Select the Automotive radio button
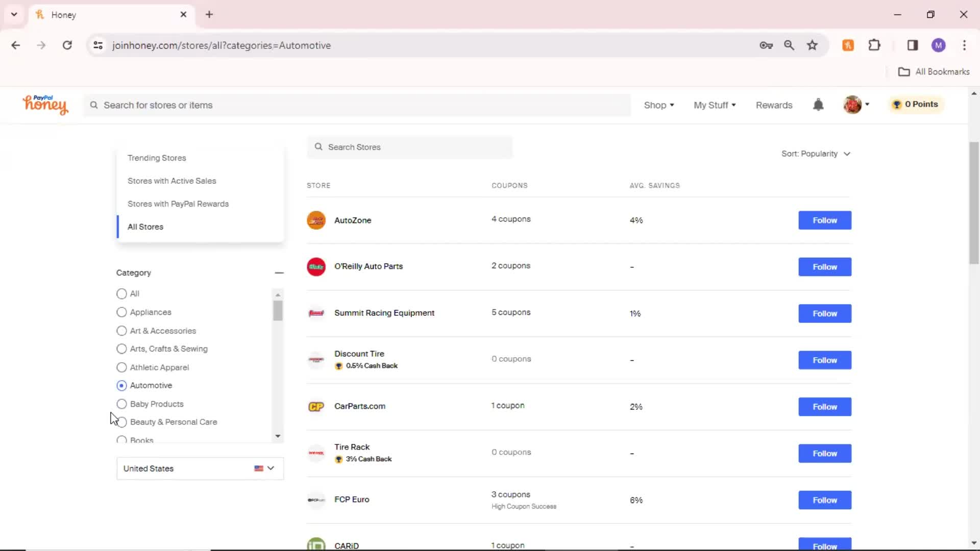The width and height of the screenshot is (980, 551). point(122,385)
